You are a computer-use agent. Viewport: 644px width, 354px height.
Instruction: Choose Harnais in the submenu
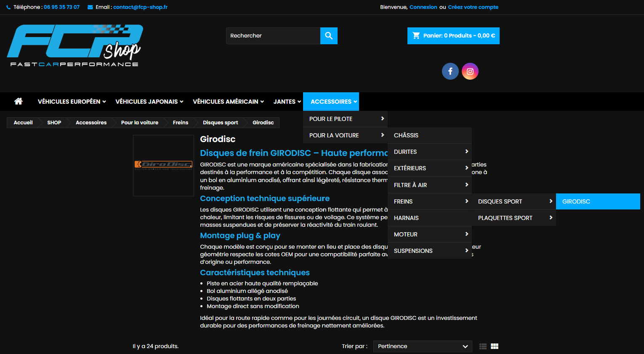click(430, 218)
